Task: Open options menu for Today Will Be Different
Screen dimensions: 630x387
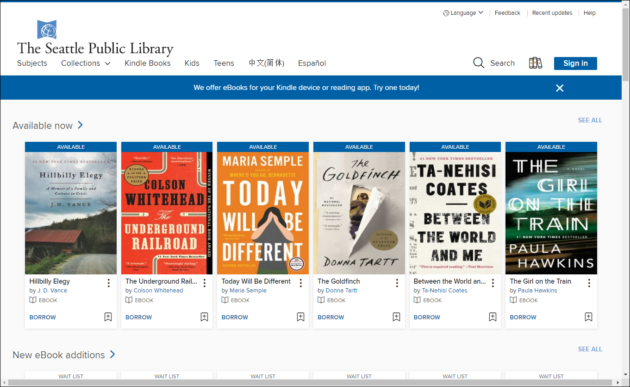Action: (x=301, y=283)
